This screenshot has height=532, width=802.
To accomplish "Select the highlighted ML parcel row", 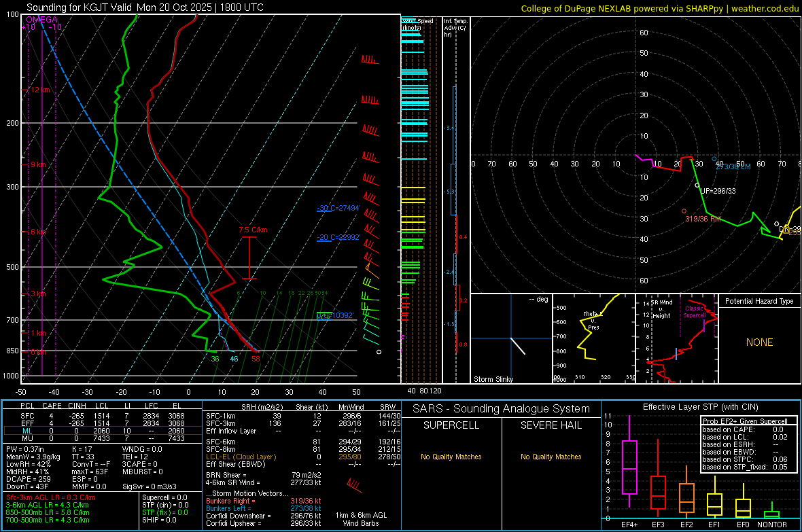I will [103, 431].
